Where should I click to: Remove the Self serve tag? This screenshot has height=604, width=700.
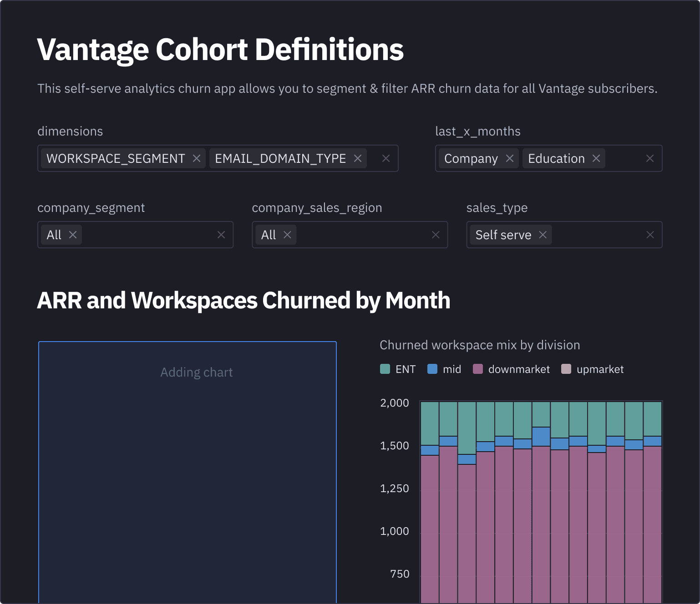pyautogui.click(x=543, y=235)
